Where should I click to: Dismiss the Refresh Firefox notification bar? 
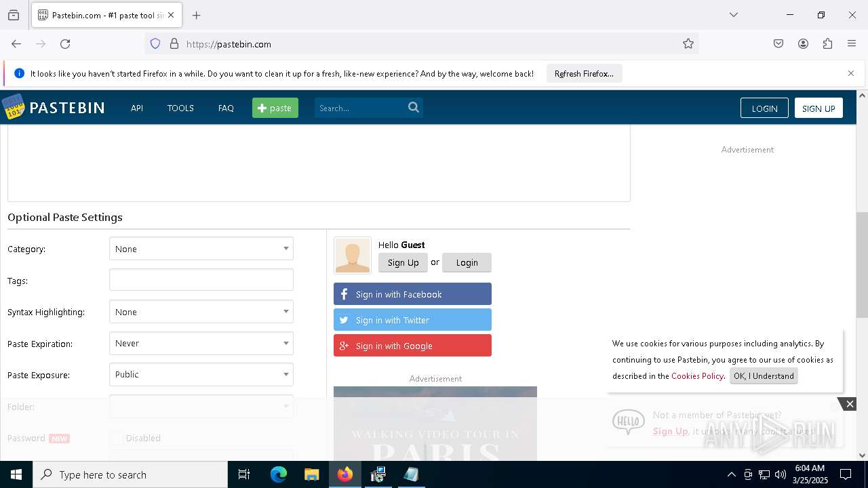point(851,73)
